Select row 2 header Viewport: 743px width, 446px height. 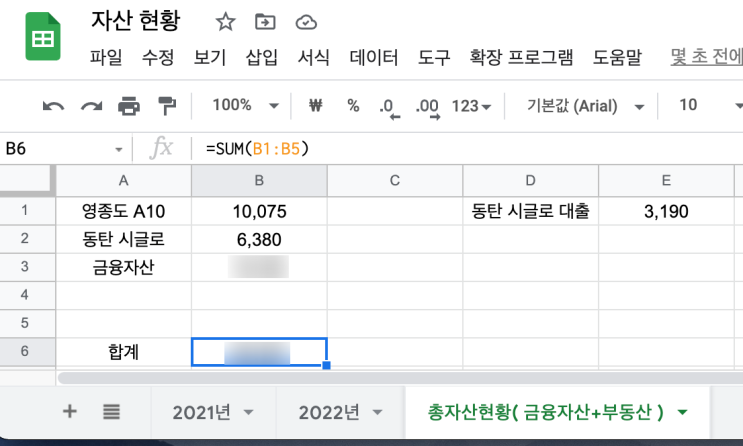27,239
